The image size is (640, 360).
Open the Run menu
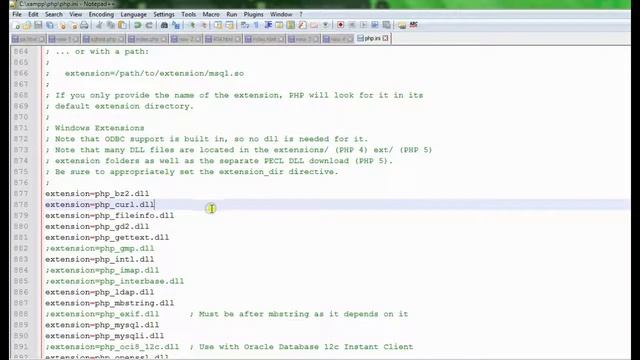231,14
